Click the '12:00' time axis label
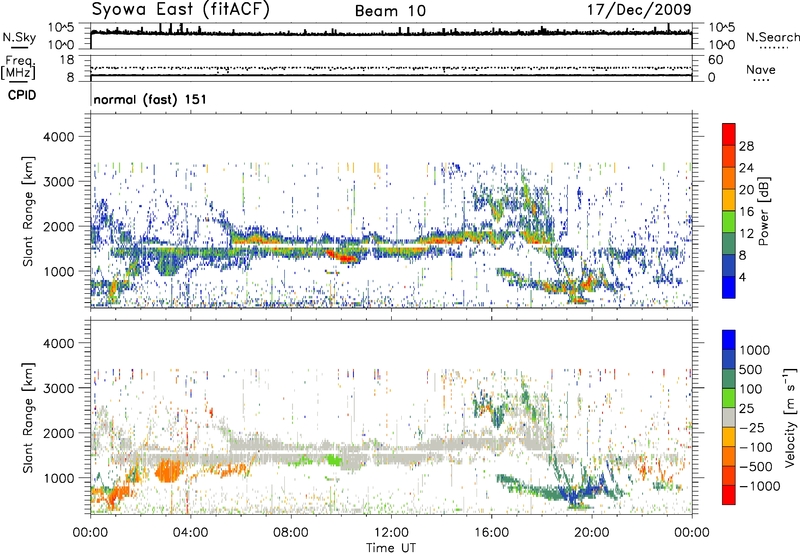800x554 pixels. (x=391, y=533)
